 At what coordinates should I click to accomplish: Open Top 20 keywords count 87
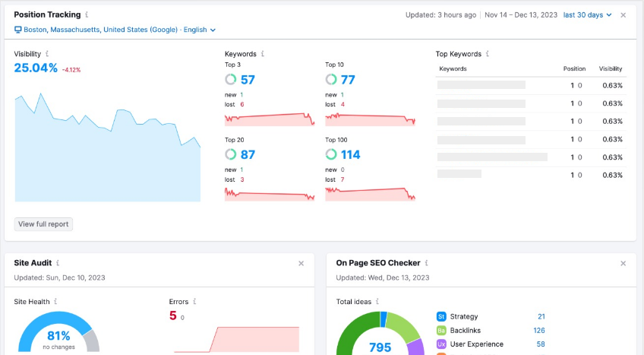click(x=248, y=154)
